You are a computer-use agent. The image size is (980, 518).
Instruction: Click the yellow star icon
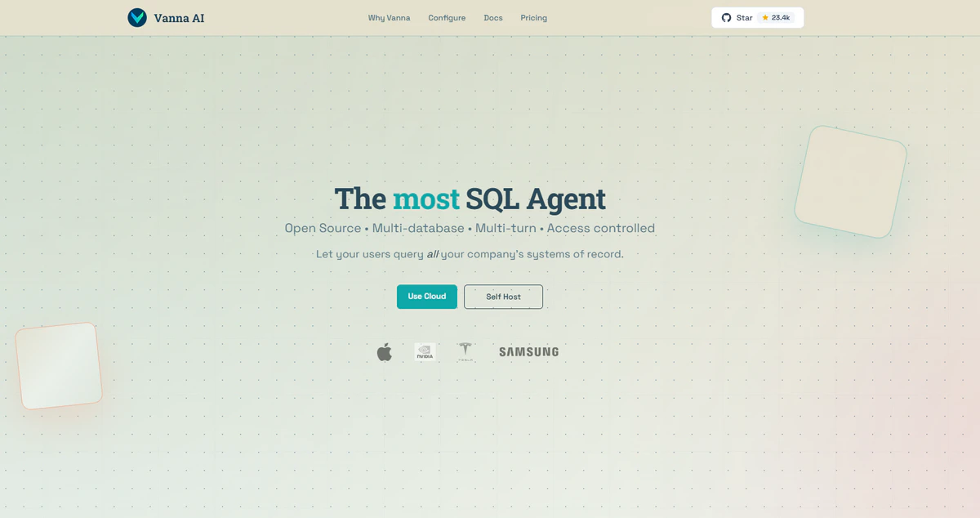pos(765,17)
